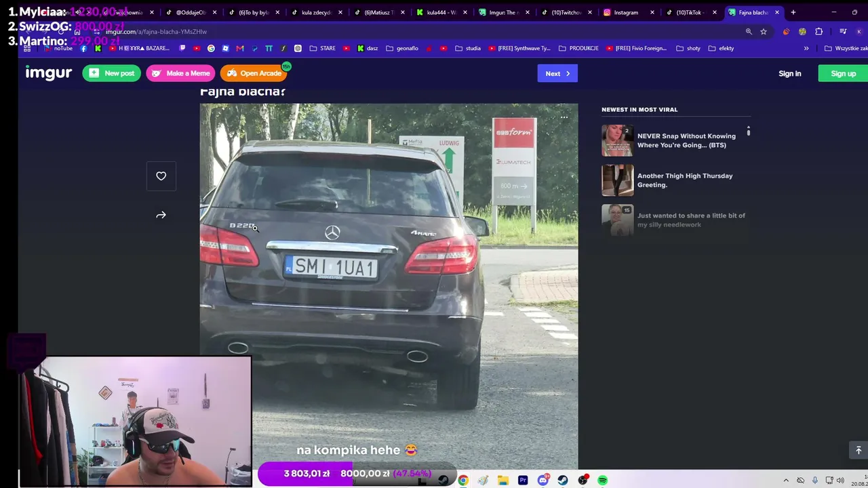Screen dimensions: 868x488
Task: Share the post using the arrow icon
Action: 161,215
